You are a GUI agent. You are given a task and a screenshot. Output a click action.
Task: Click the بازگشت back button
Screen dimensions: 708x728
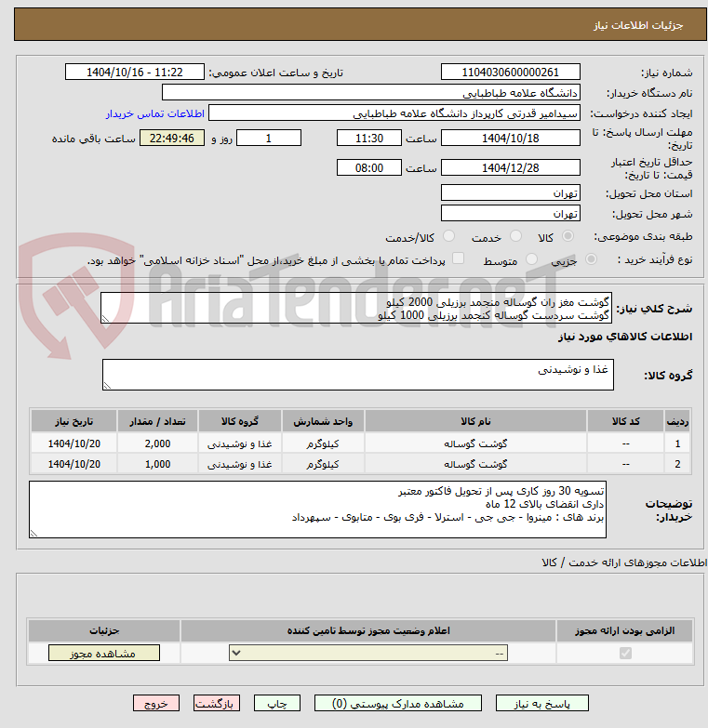click(217, 703)
